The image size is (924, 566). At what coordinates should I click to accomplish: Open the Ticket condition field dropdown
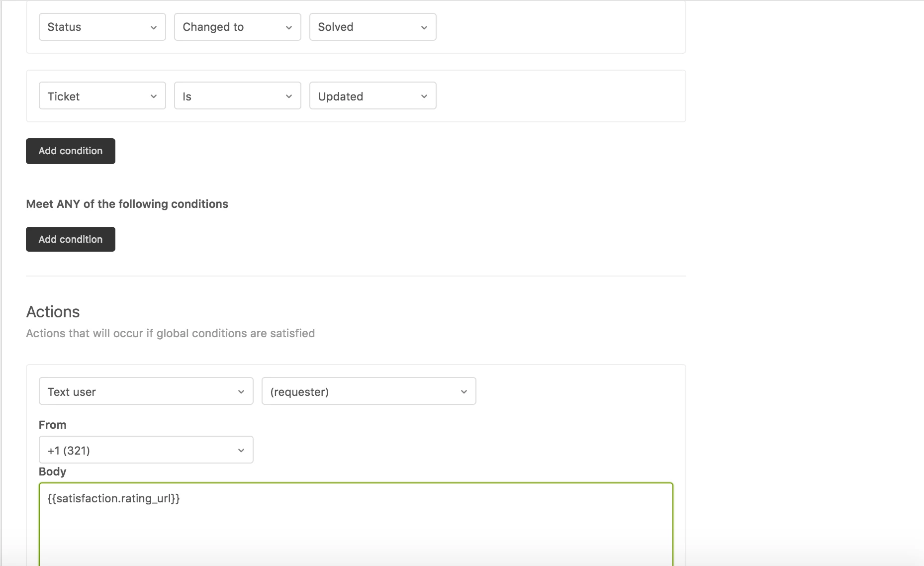click(x=102, y=95)
